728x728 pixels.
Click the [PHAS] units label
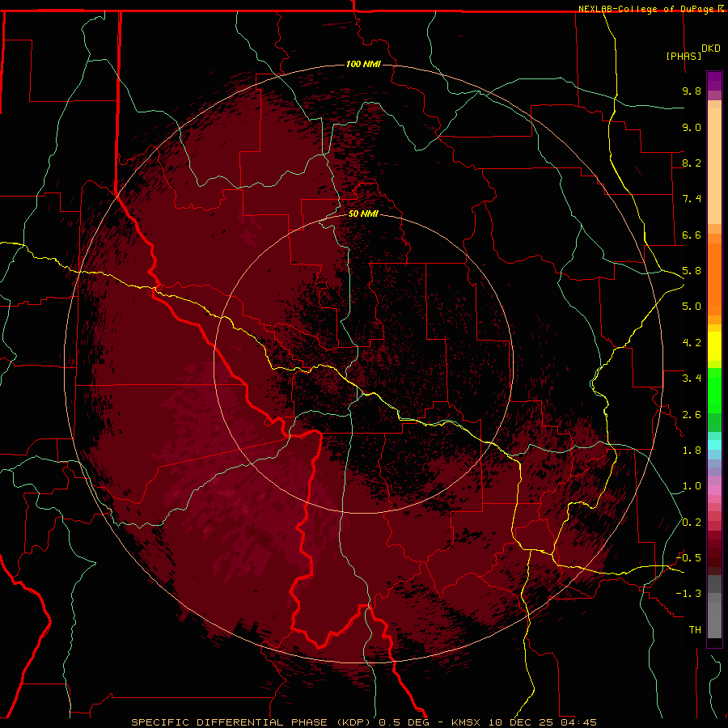click(684, 56)
